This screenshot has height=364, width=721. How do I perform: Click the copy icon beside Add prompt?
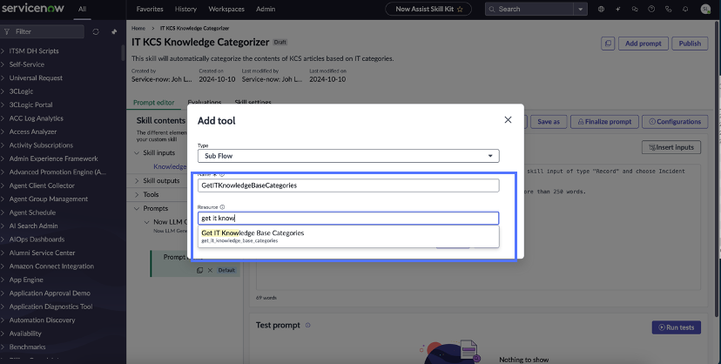[608, 43]
